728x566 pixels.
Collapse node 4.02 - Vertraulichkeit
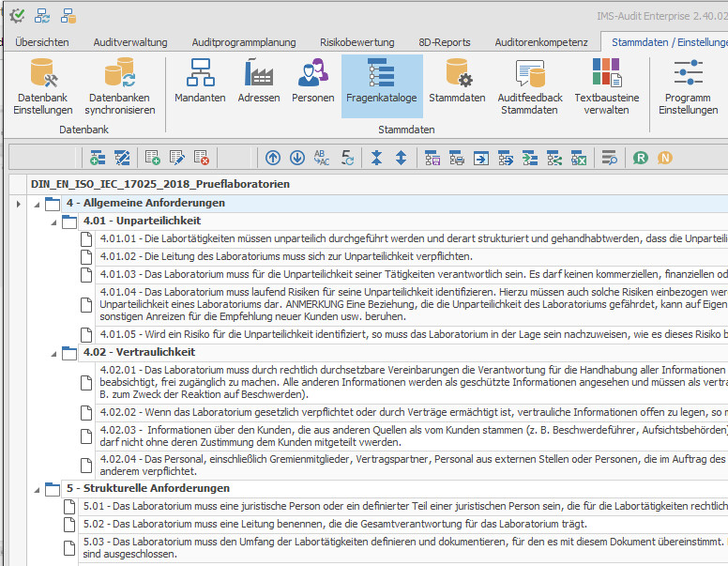coord(53,354)
